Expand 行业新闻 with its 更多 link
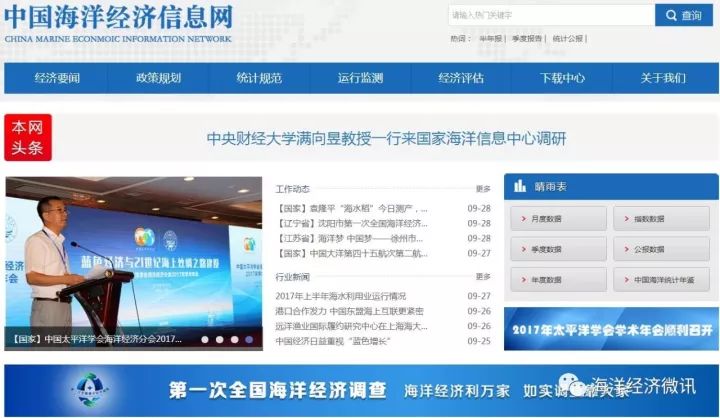Viewport: 720px width, 418px height. point(483,276)
